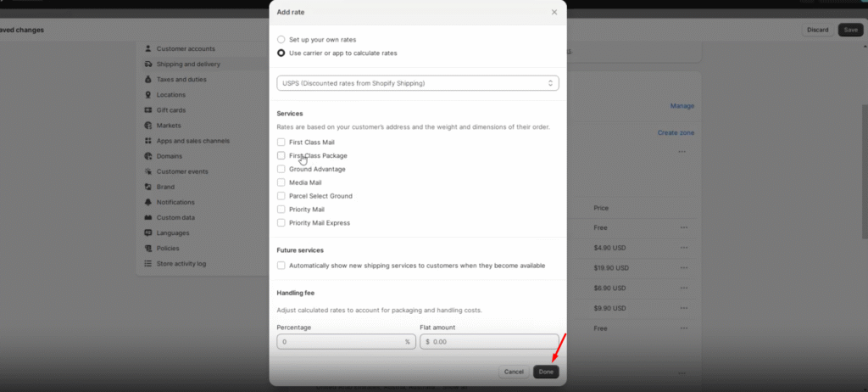
Task: Click the Store activity log icon
Action: [147, 263]
